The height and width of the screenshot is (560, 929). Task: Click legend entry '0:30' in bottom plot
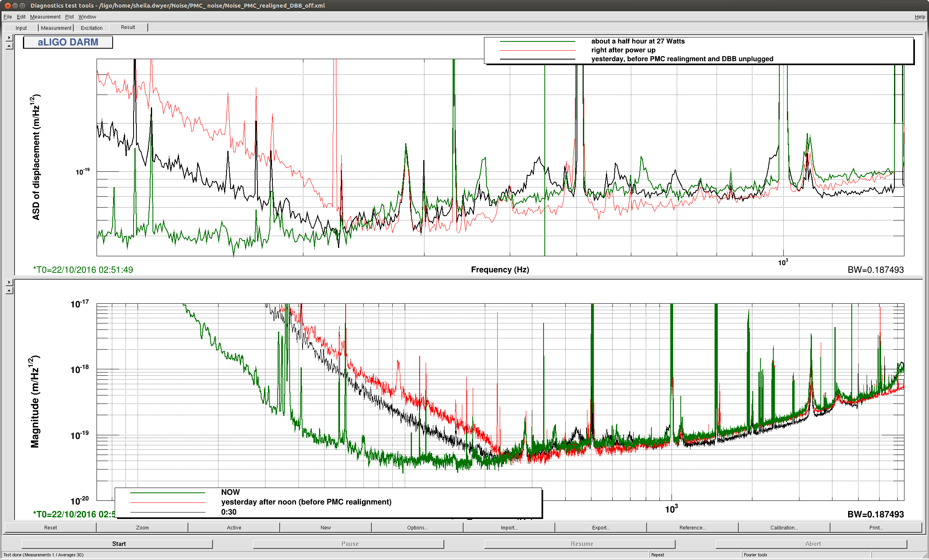coord(229,512)
